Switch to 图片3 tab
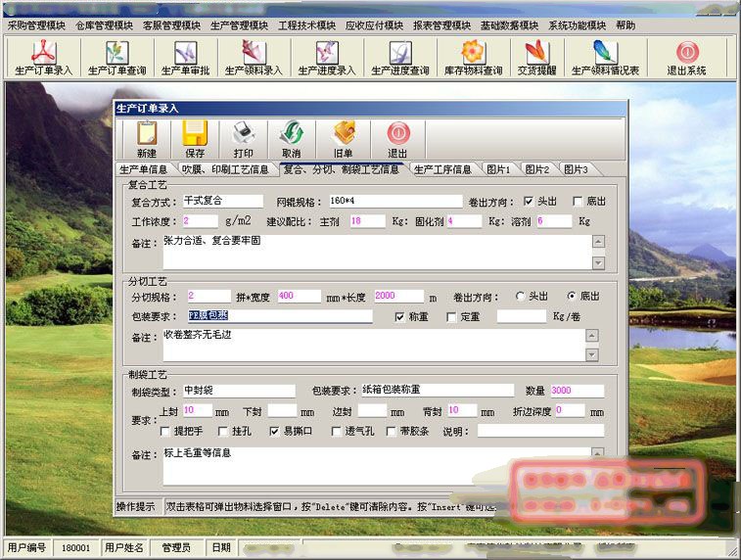 [x=577, y=169]
